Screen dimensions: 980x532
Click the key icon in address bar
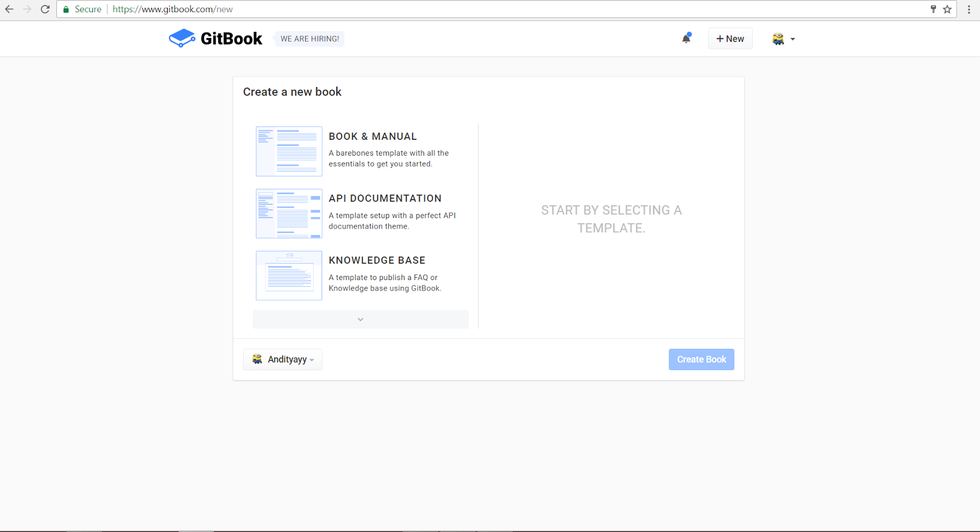(x=933, y=9)
